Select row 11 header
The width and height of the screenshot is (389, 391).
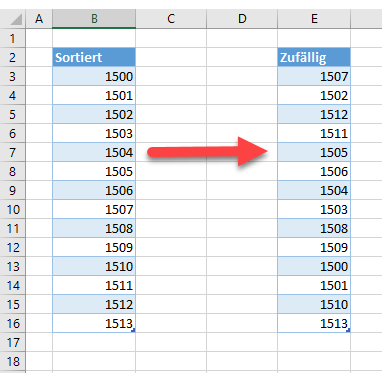[13, 228]
